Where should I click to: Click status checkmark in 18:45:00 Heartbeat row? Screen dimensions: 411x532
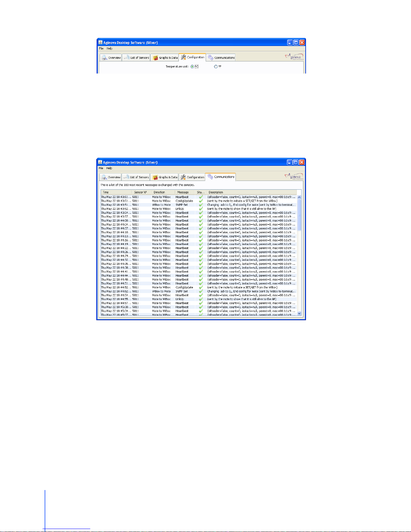[201, 307]
